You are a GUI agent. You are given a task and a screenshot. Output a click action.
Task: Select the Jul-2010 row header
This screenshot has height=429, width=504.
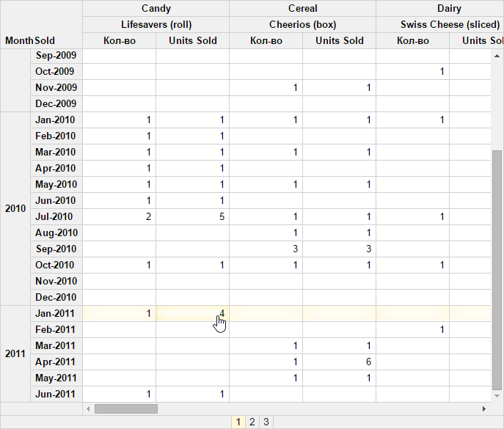coord(56,216)
